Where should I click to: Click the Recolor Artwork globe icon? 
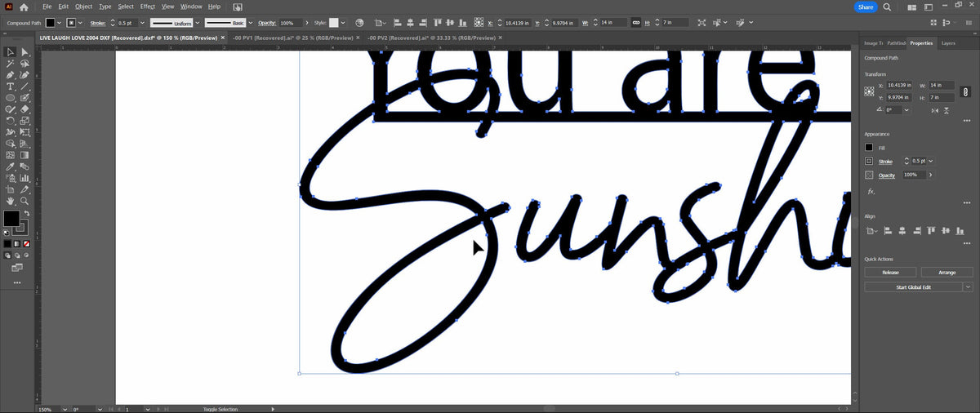pyautogui.click(x=359, y=23)
